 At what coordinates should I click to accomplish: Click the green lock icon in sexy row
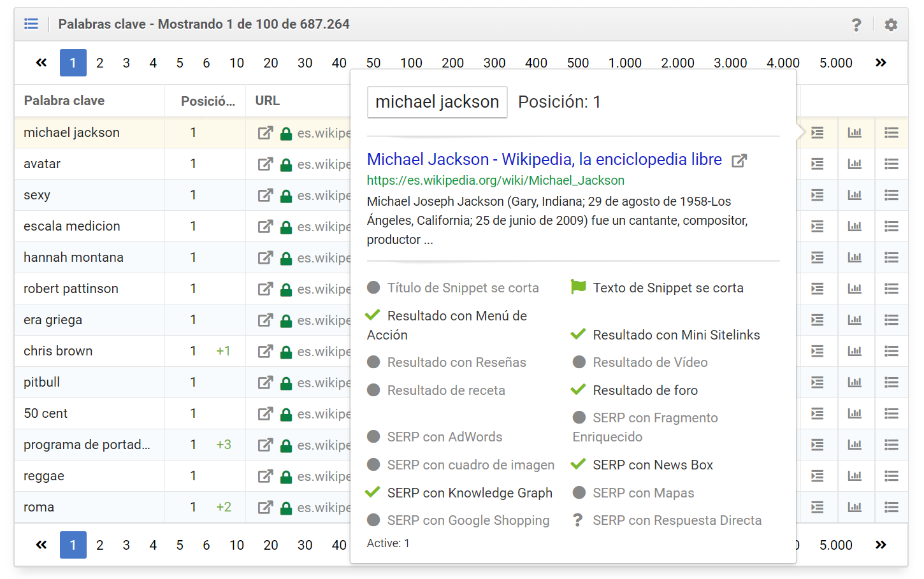tap(286, 196)
